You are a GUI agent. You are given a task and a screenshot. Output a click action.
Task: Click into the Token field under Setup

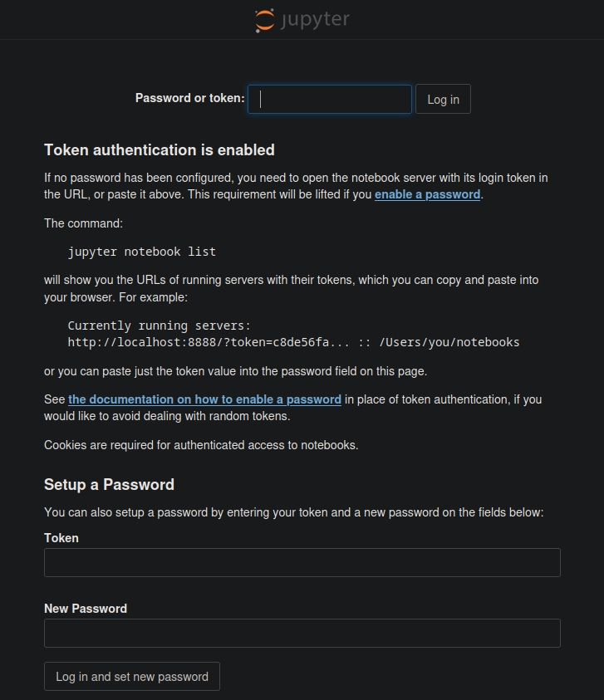point(302,562)
